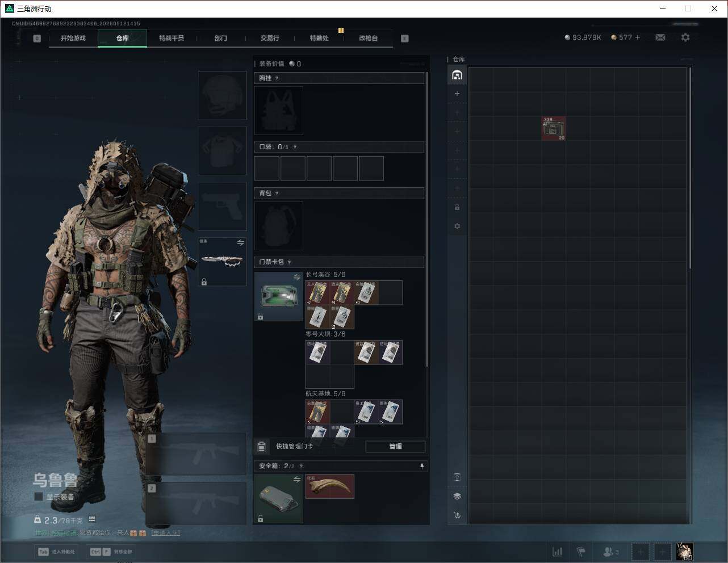The width and height of the screenshot is (728, 563).
Task: Select the safe box container image
Action: coord(279,499)
